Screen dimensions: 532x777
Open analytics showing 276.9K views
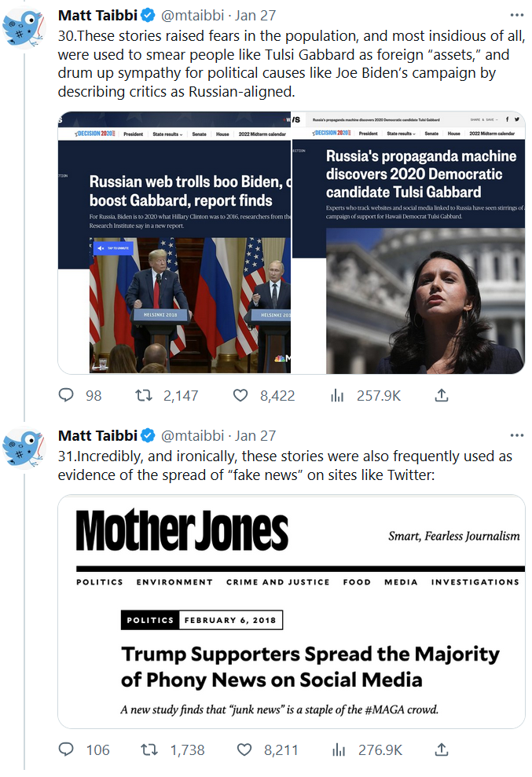[x=338, y=750]
